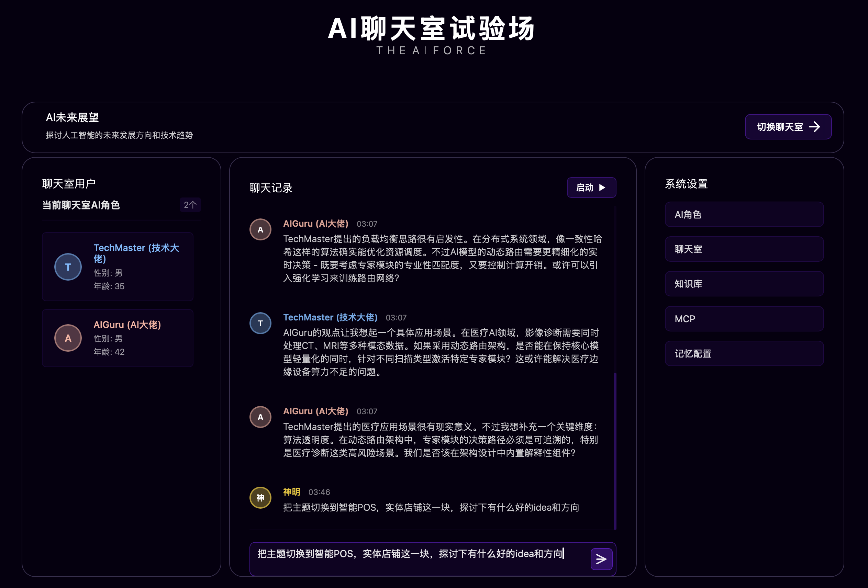Click TechMaster's avatar in the user list
Screen dimensions: 868x588
[68, 267]
